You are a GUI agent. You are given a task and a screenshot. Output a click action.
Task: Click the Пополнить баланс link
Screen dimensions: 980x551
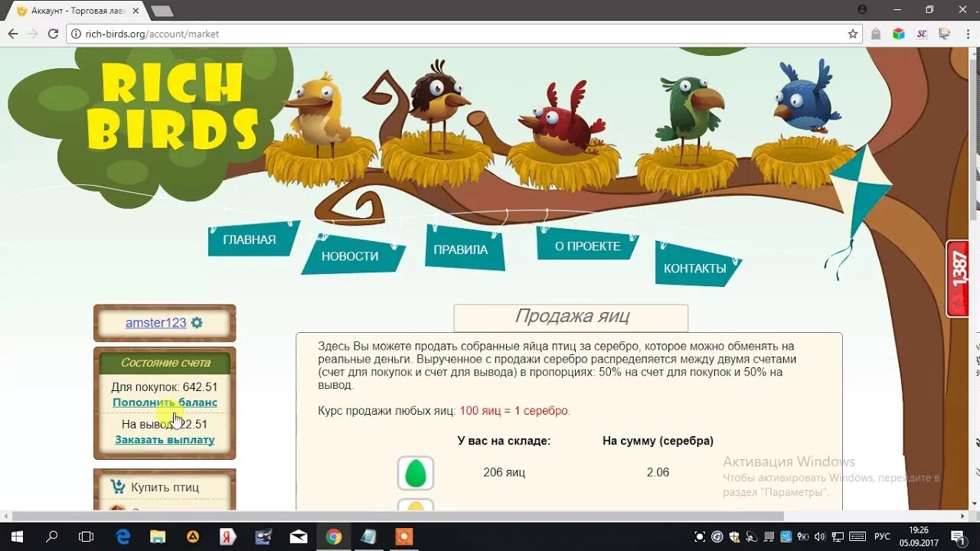tap(165, 403)
